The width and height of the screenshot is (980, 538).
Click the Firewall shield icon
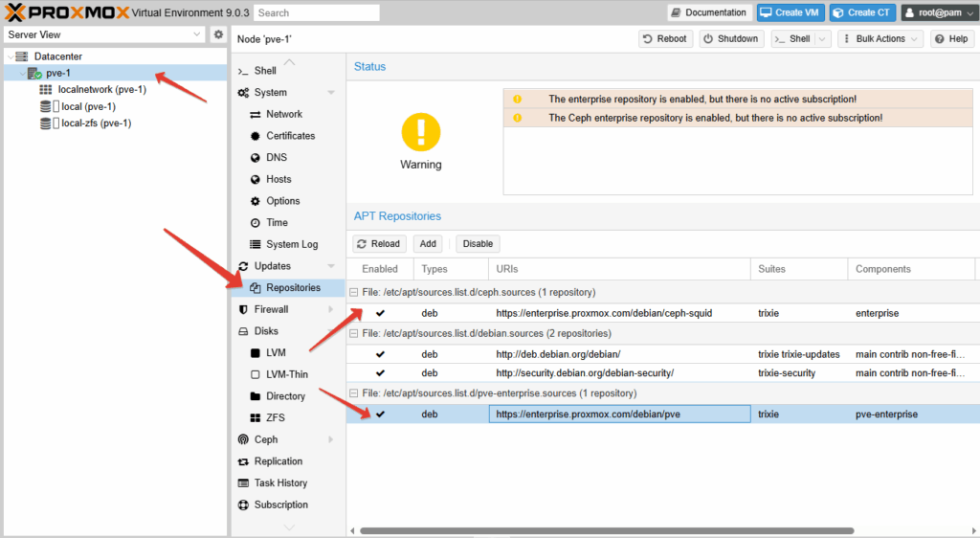coord(243,309)
